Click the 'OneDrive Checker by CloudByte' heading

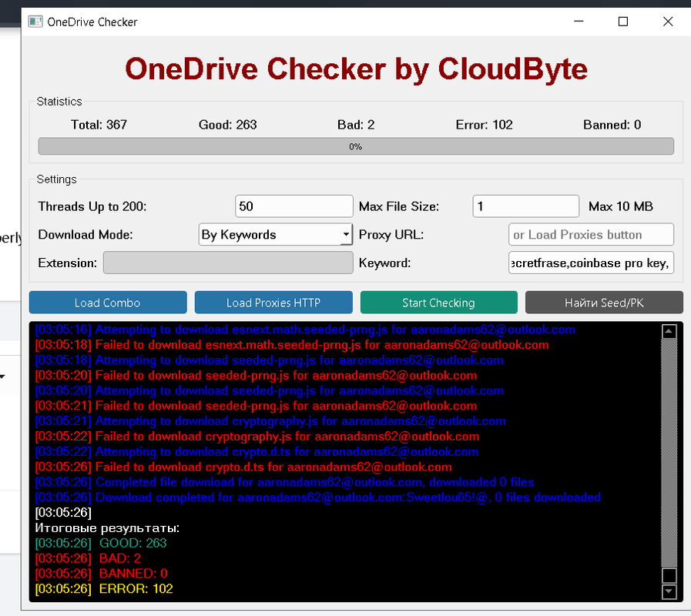click(356, 69)
